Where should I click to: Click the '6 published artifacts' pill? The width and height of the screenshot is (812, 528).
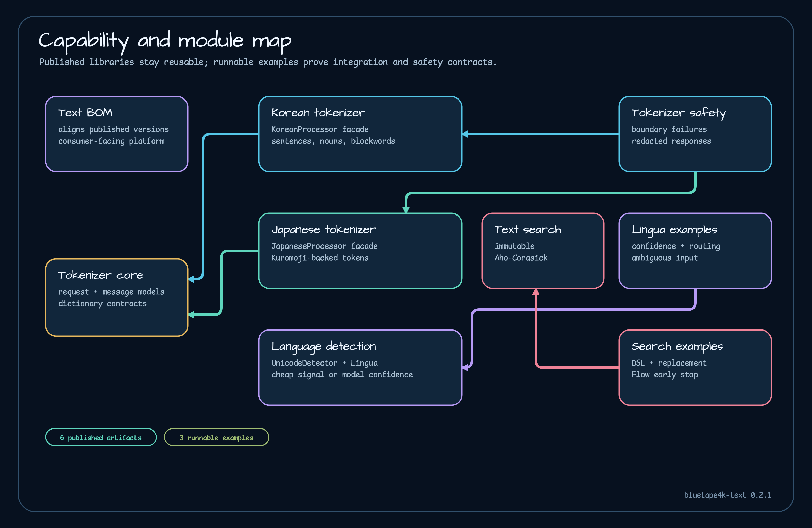coord(101,437)
